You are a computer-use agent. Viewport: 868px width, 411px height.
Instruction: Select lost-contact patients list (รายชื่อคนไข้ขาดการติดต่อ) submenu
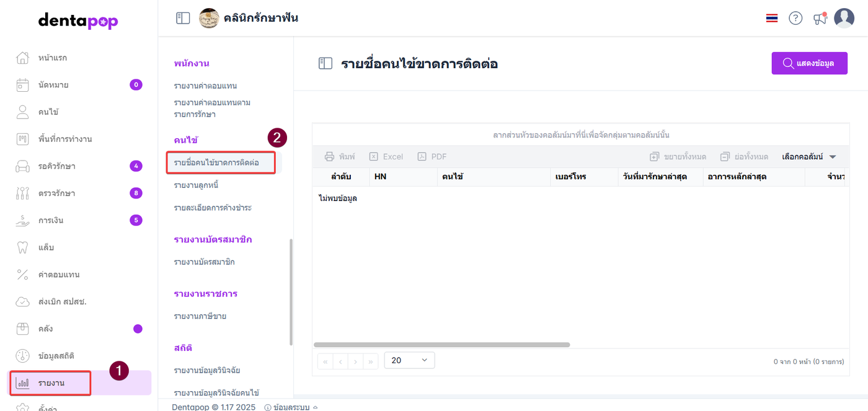216,162
